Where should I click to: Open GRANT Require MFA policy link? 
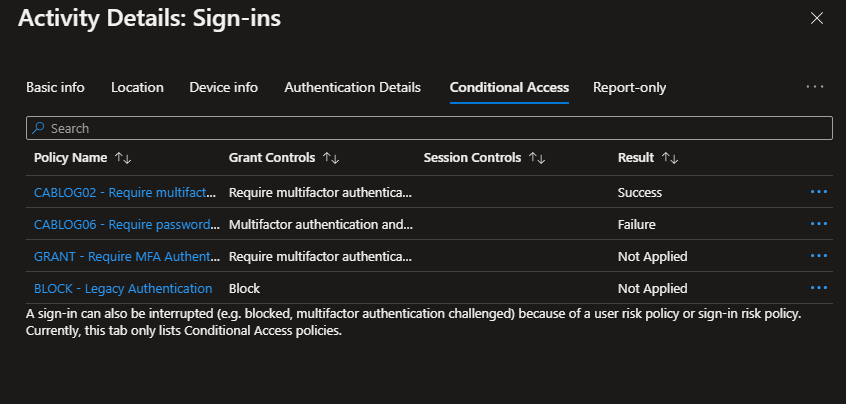(126, 256)
